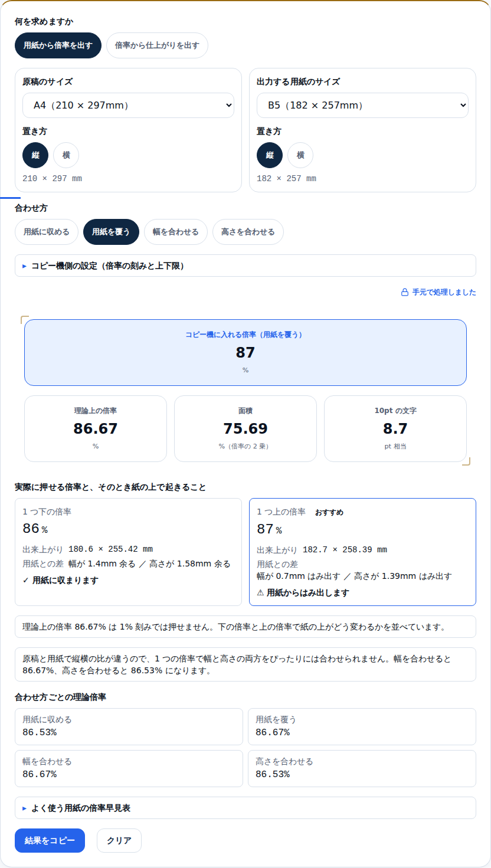Click the note starting 理論上の倍率 86.67% は

[245, 627]
